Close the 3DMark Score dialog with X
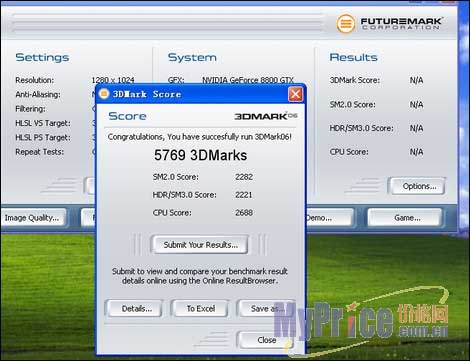470x361 pixels. coord(295,94)
